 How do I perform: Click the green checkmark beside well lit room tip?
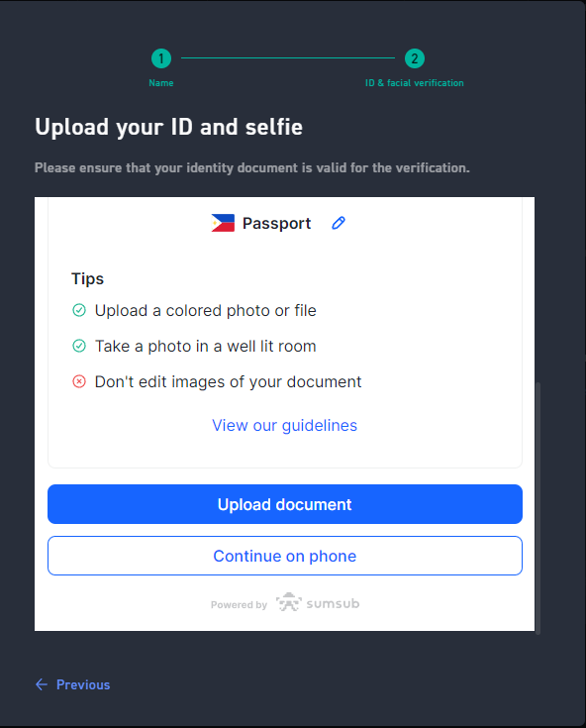point(79,346)
